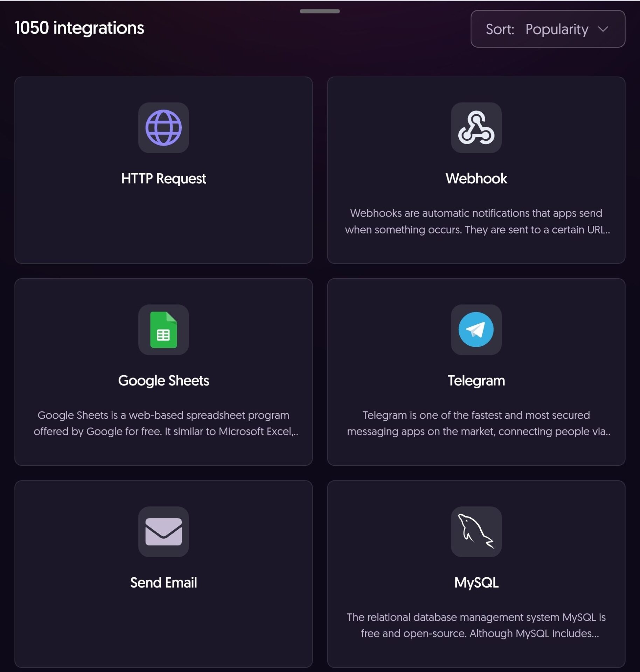Screen dimensions: 640x672
Task: Click the HTTP Request globe icon
Action: coord(164,128)
